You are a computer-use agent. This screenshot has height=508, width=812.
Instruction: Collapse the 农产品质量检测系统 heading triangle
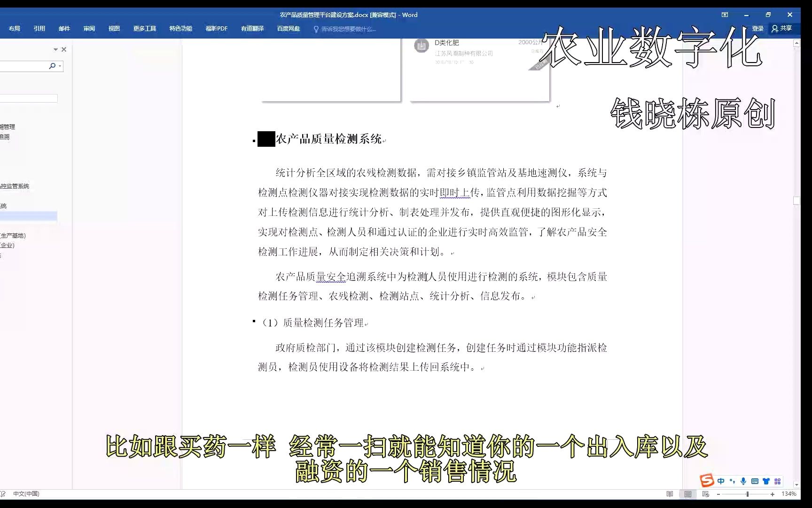tap(254, 141)
